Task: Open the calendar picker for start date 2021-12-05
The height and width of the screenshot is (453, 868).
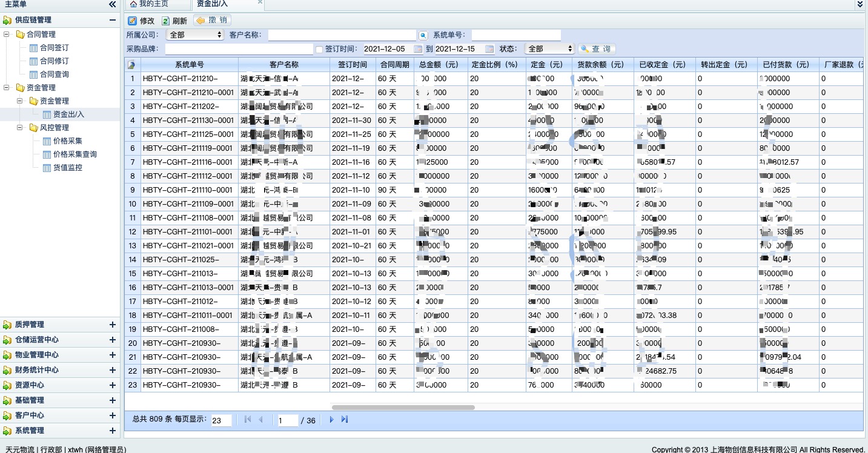Action: tap(418, 49)
